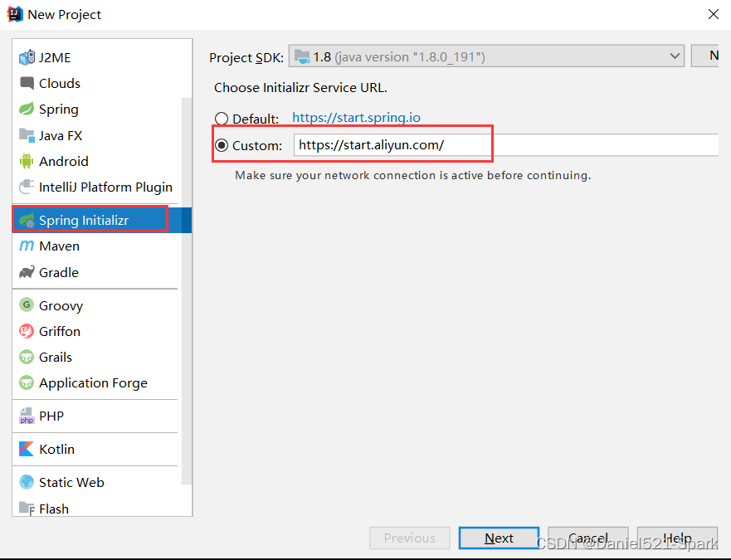This screenshot has height=560, width=731.
Task: Select Spring Initializr entry
Action: (x=102, y=220)
